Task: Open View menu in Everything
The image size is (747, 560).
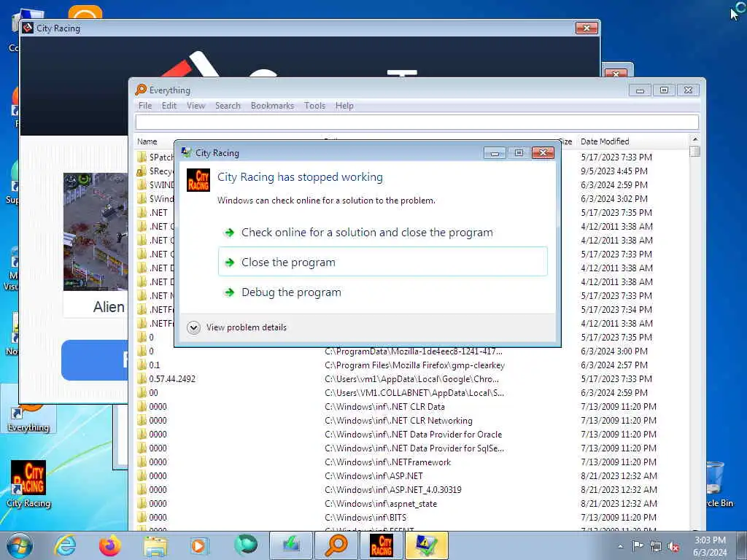Action: click(x=196, y=106)
